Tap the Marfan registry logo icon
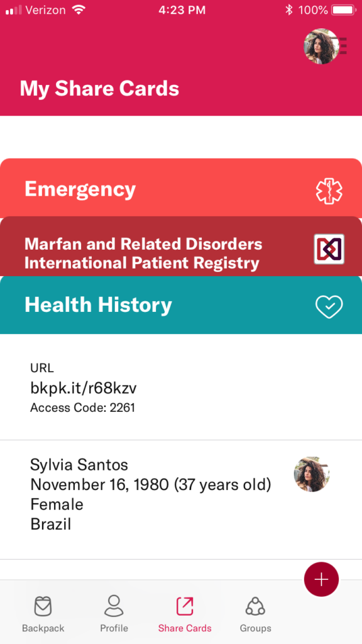Screen dimensions: 362x644 [329, 249]
